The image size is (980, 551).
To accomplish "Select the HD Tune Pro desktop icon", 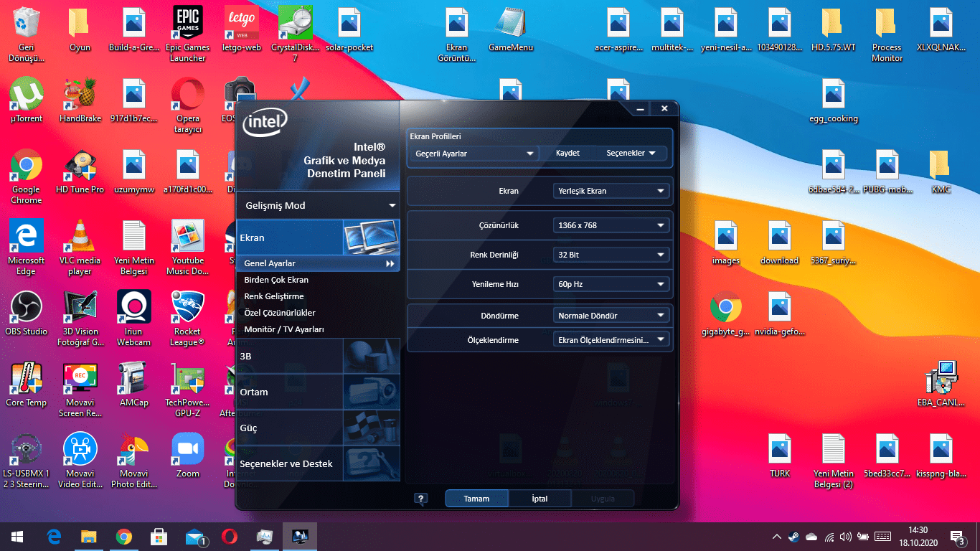I will (x=80, y=171).
